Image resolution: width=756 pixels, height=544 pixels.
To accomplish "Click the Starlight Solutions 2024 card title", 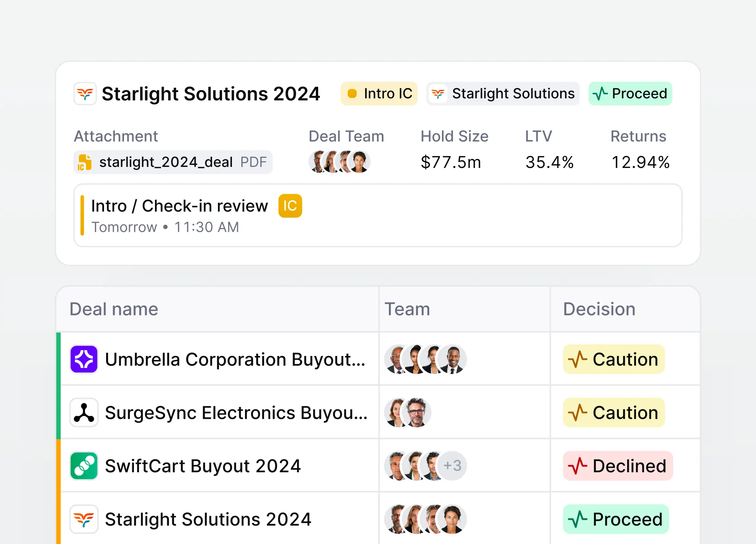I will (x=211, y=94).
